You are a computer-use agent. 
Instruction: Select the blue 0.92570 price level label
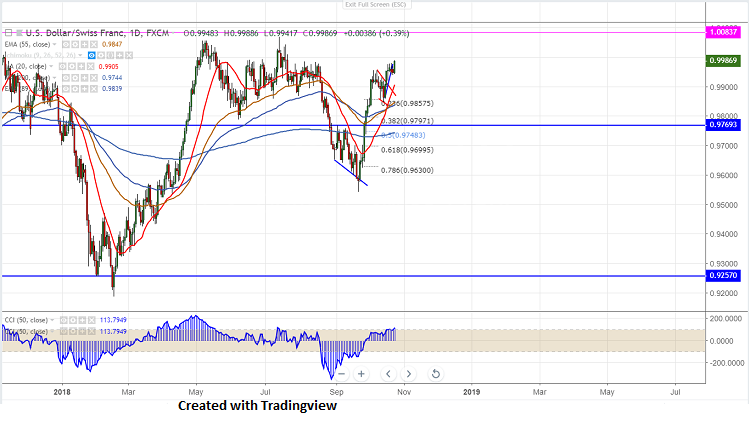coord(722,275)
